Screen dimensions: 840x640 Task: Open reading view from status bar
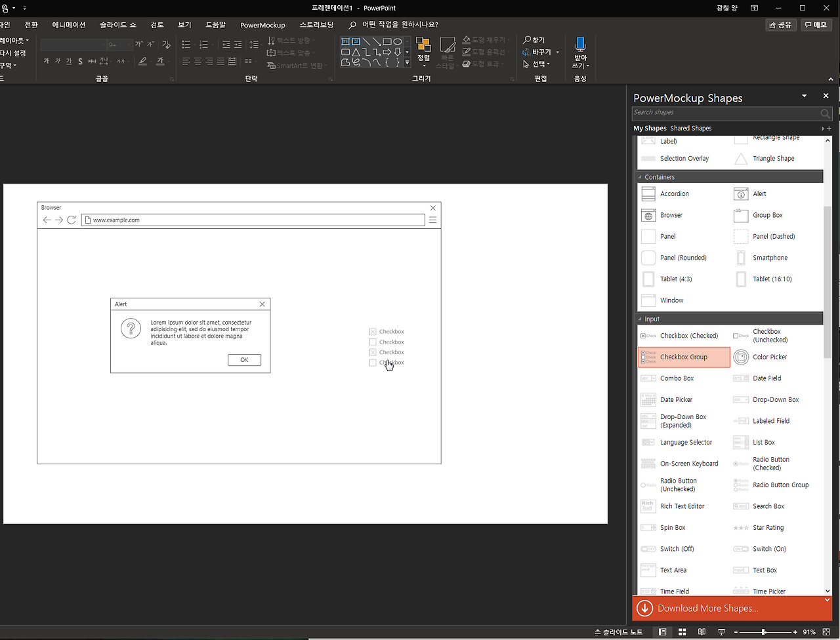point(702,632)
